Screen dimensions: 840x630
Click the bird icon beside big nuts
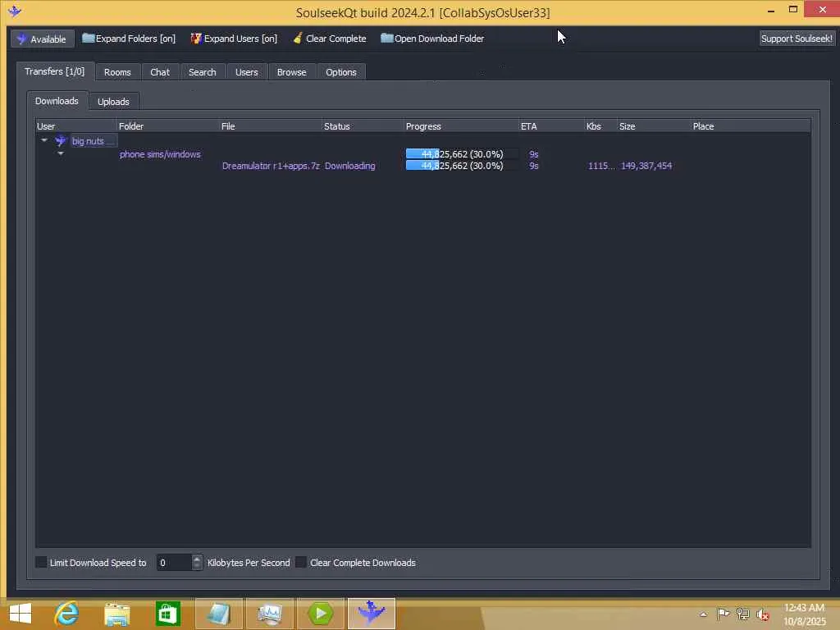click(61, 141)
